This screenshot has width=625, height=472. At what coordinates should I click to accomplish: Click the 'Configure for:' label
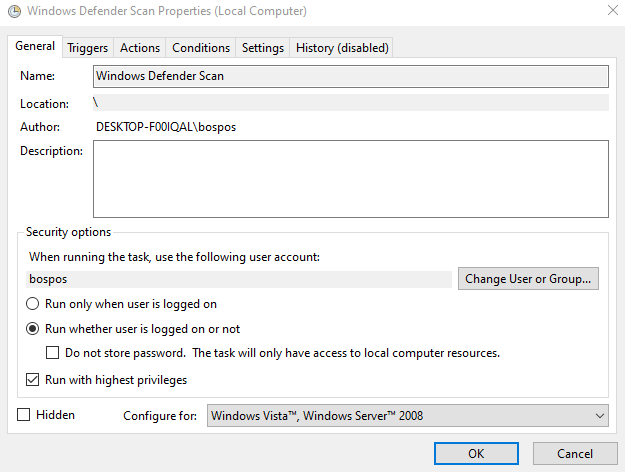tap(160, 416)
